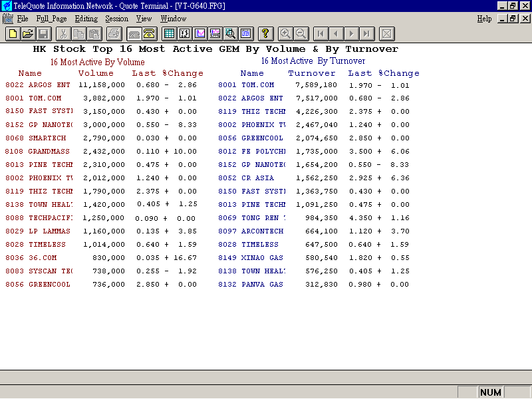This screenshot has width=532, height=399.
Task: Click volume value 11,158,000
Action: (102, 85)
